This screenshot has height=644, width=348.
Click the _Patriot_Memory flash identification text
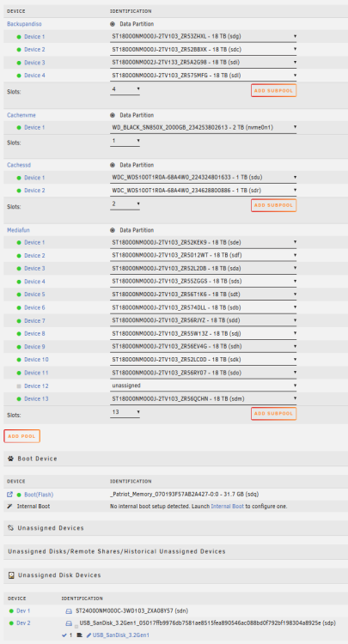[185, 495]
